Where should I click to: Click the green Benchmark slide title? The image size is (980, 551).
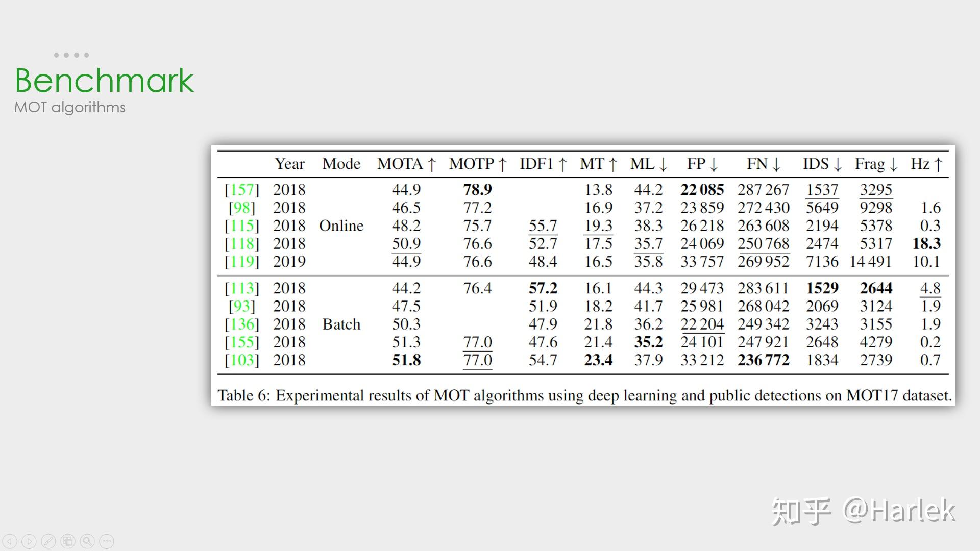pyautogui.click(x=104, y=80)
